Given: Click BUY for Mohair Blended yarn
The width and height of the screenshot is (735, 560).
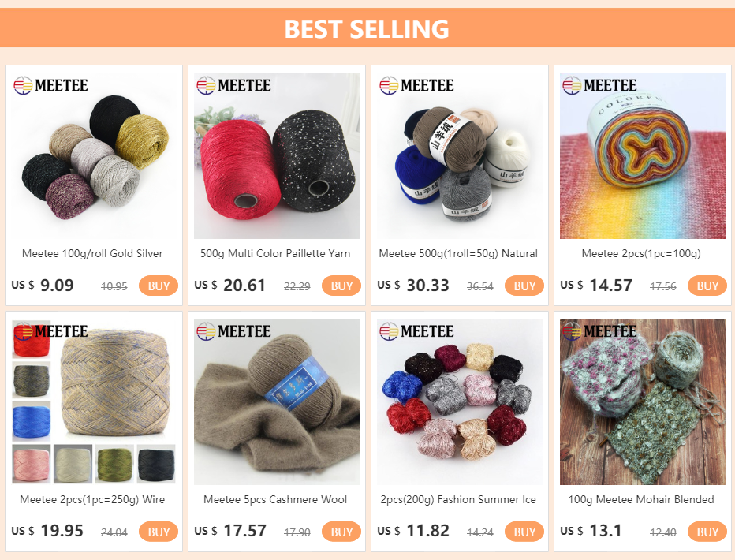Looking at the screenshot, I should coord(707,532).
